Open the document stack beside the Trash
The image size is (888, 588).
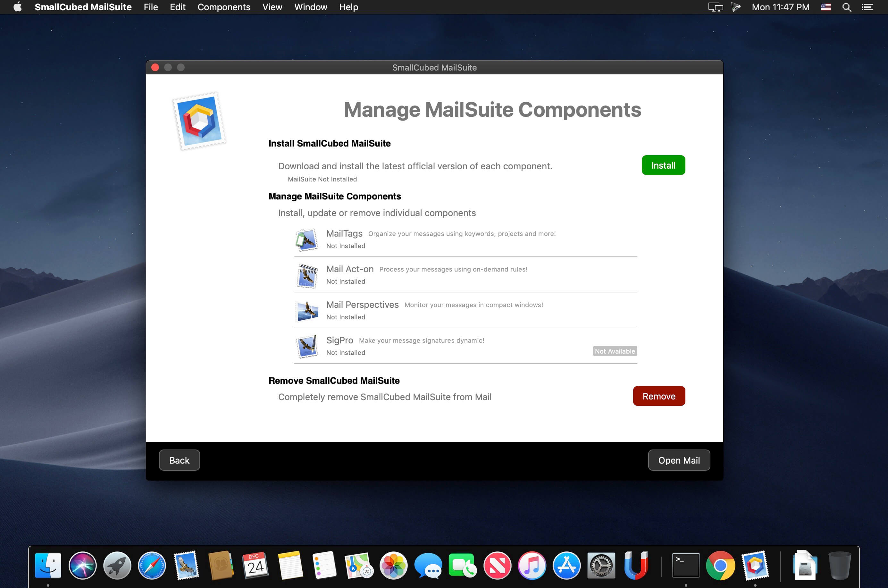click(805, 566)
